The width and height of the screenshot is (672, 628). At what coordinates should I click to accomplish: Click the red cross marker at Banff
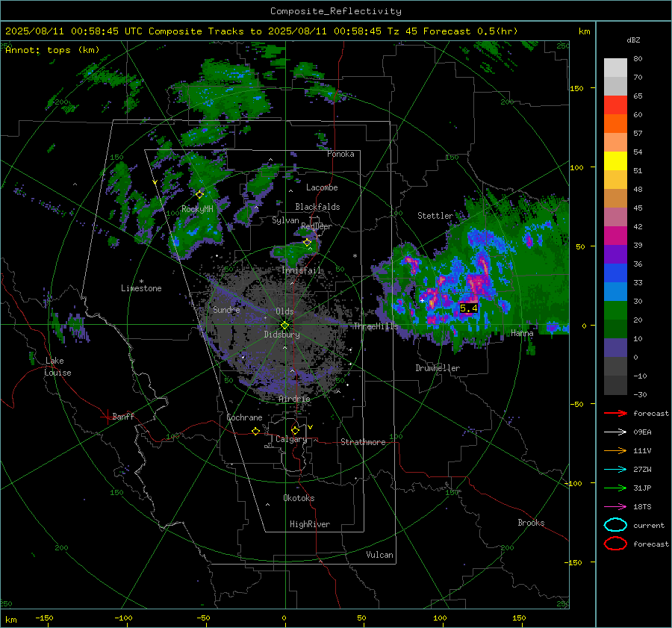point(107,417)
